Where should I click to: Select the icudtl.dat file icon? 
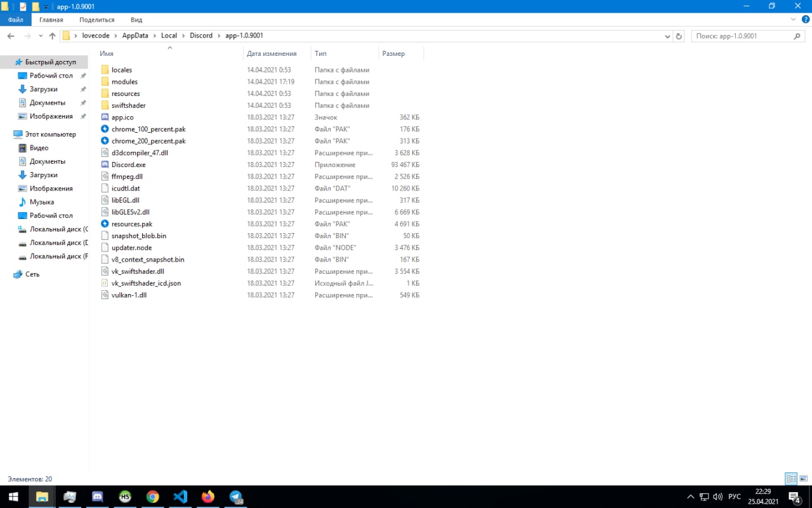[x=105, y=189]
